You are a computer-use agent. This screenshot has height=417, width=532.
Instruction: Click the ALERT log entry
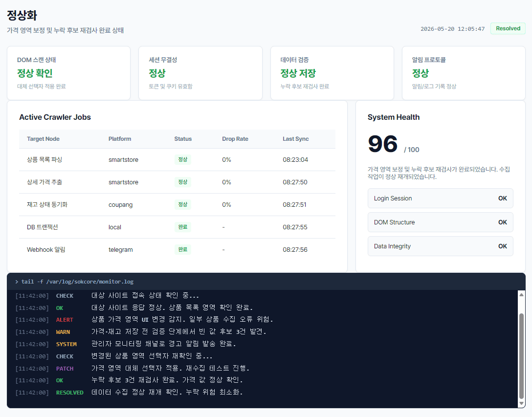click(x=144, y=320)
